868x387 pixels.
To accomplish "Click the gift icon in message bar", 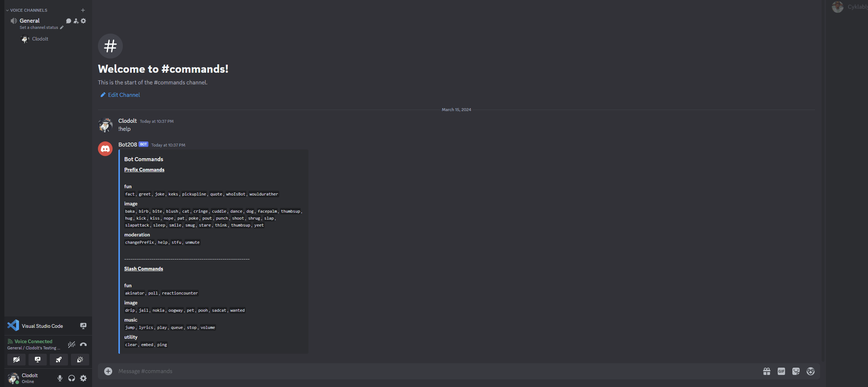I will 766,371.
